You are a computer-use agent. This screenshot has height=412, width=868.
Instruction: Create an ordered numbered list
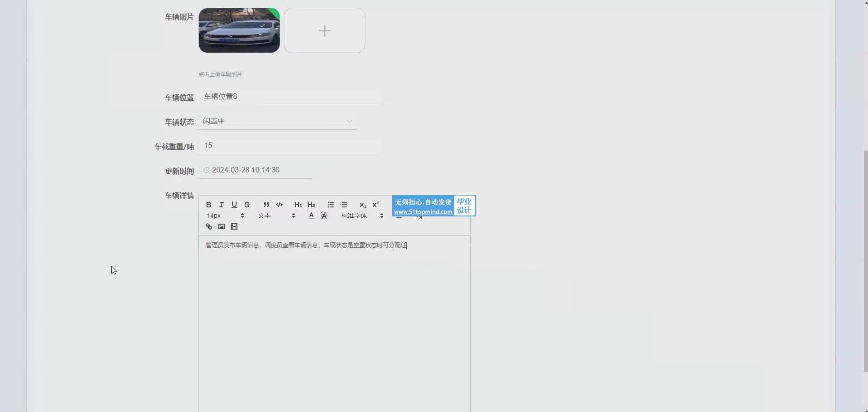pos(331,205)
